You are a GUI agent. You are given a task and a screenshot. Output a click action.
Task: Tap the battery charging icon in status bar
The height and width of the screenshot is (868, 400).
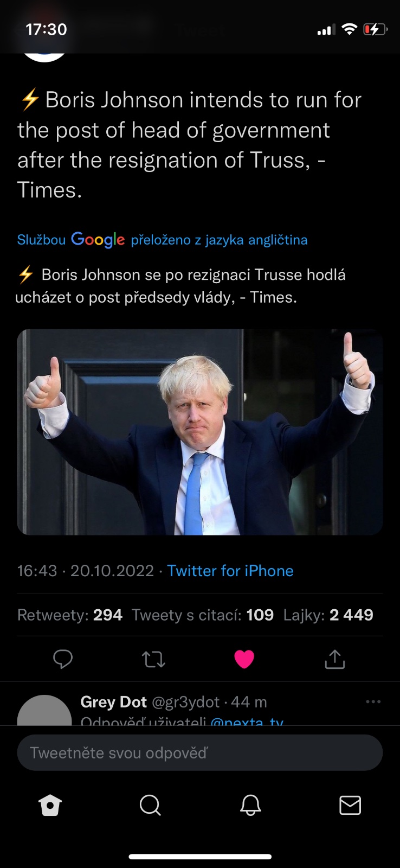tap(375, 29)
